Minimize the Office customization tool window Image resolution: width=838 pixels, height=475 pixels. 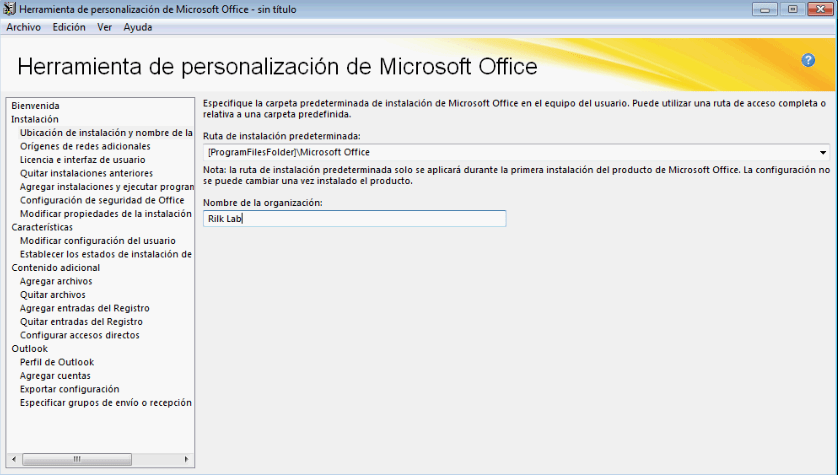(764, 9)
